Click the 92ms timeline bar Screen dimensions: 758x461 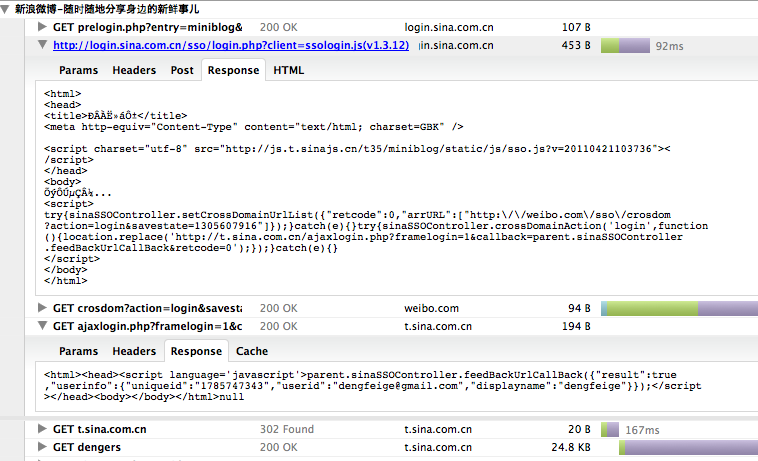coord(633,45)
